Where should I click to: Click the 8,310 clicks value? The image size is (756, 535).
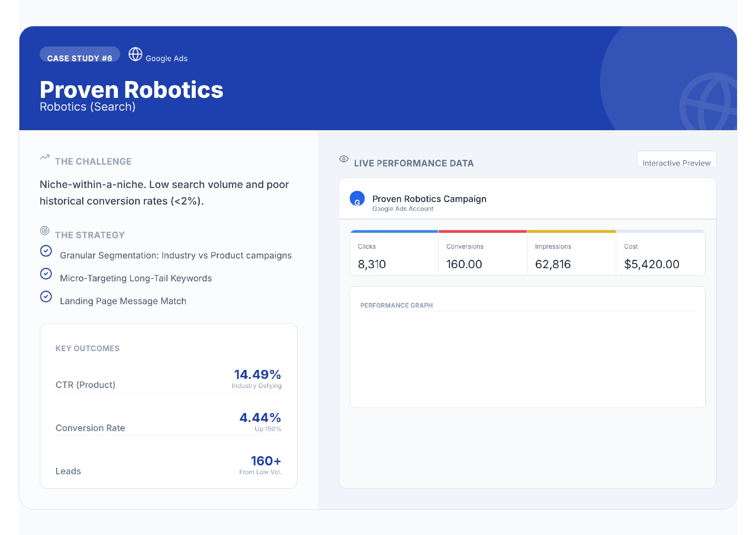click(372, 264)
